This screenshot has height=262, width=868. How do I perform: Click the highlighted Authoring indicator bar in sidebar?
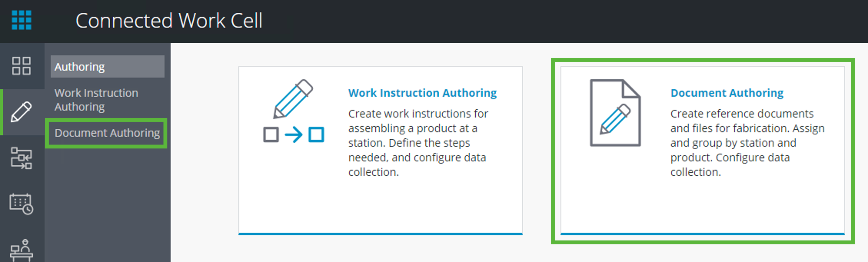(1, 111)
